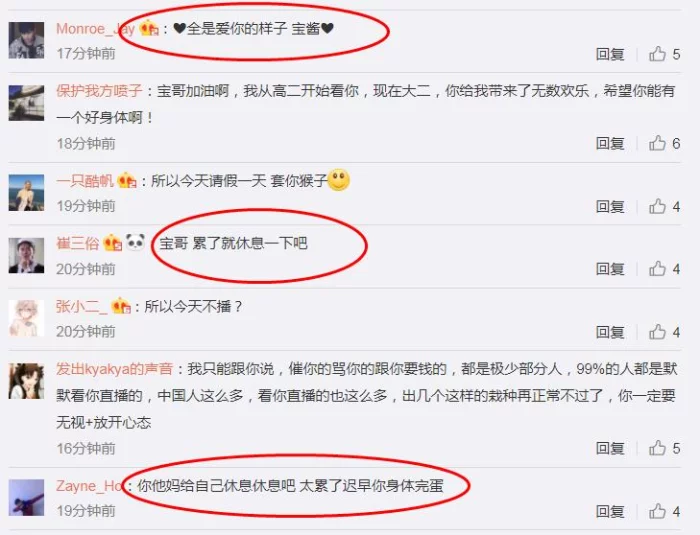This screenshot has width=700, height=535.
Task: Open username link 发出kyakya的声音
Action: pyautogui.click(x=114, y=369)
